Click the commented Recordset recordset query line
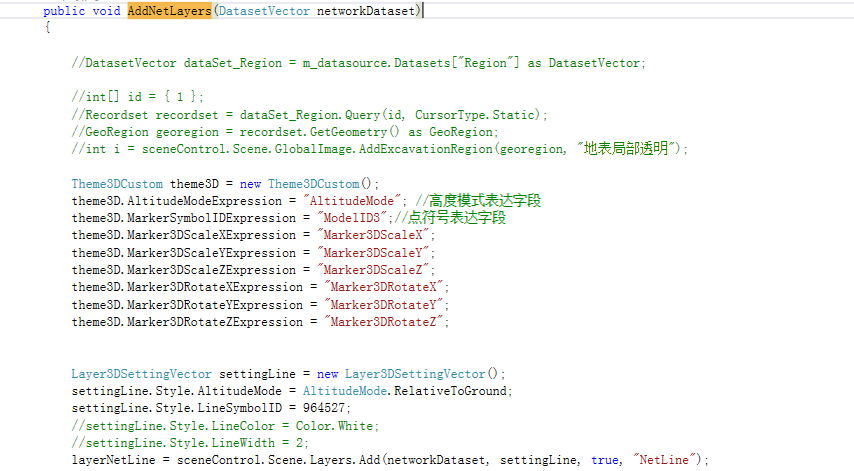Image resolution: width=854 pixels, height=471 pixels. click(309, 115)
